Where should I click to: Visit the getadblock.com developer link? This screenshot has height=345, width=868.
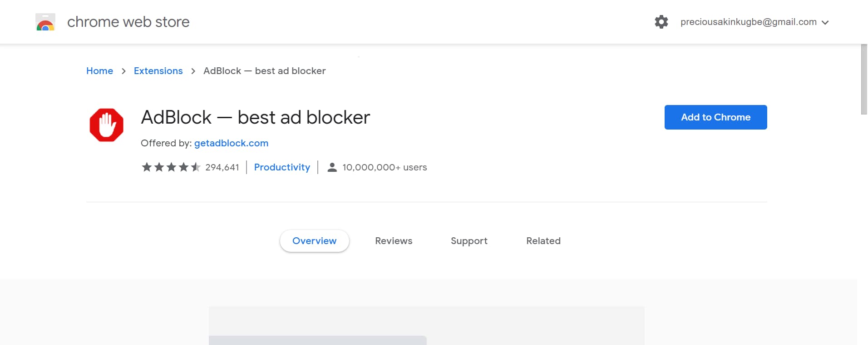[231, 143]
